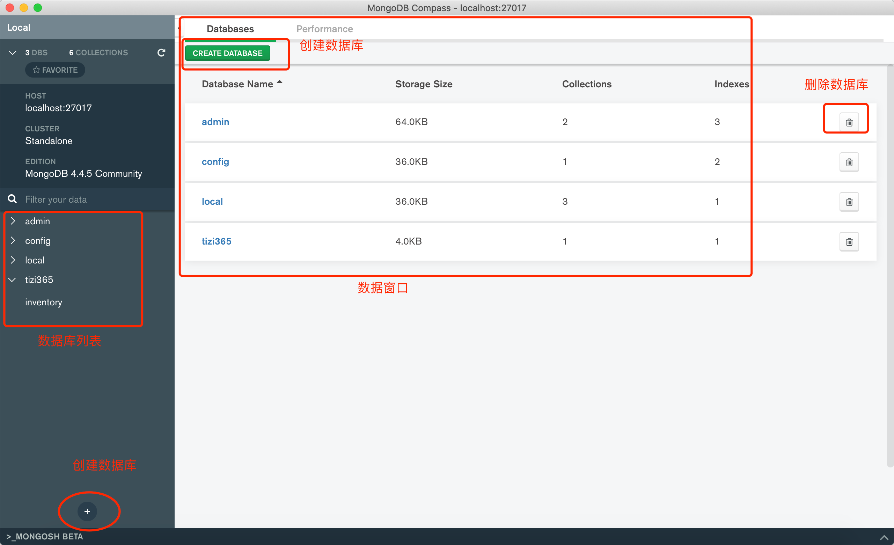Viewport: 894px width, 545px height.
Task: Click the search magnifier icon in sidebar
Action: click(x=12, y=199)
